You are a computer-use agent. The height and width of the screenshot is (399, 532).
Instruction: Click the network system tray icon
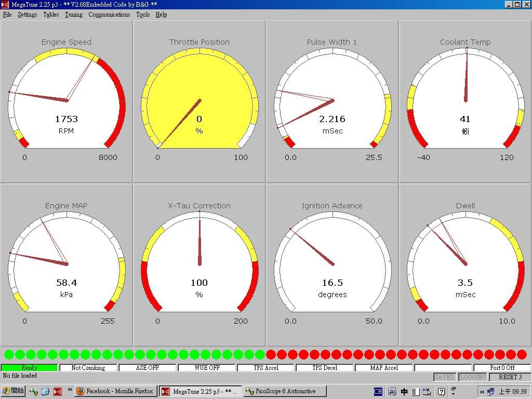click(x=490, y=392)
